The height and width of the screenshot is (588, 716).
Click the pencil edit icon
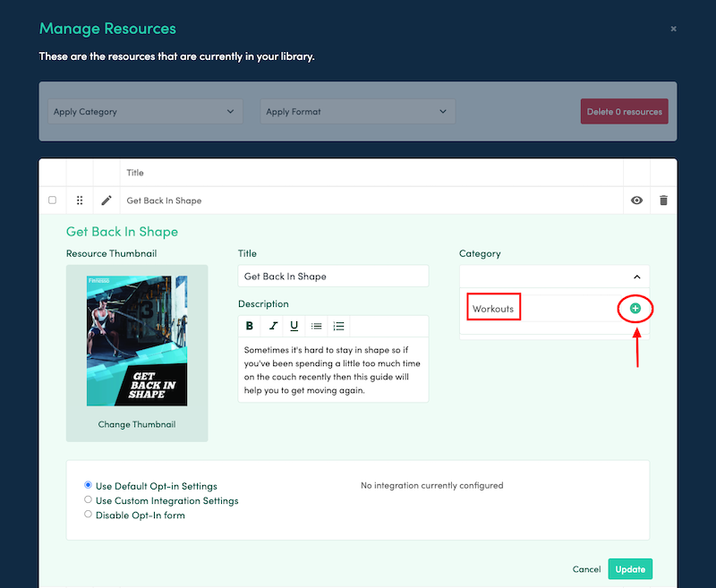107,200
